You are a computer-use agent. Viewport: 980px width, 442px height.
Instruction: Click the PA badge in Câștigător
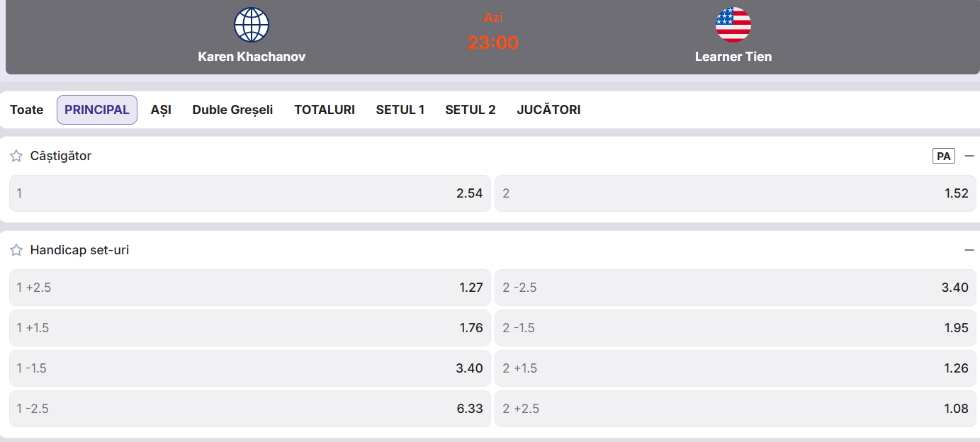point(944,156)
